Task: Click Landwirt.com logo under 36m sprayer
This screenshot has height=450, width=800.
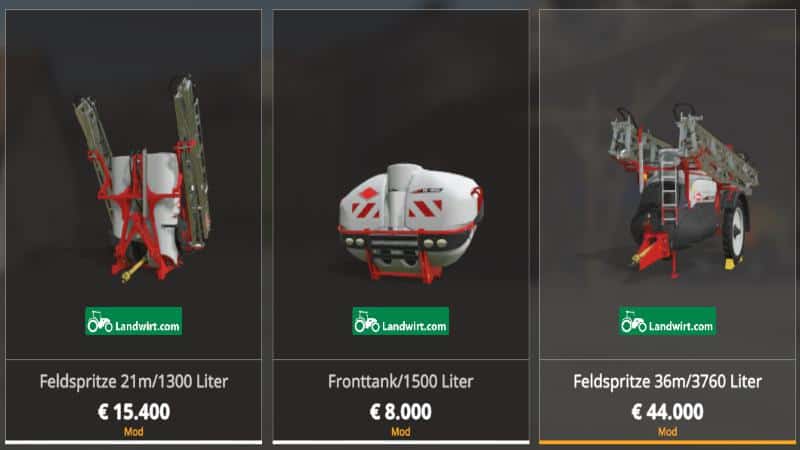Action: point(667,321)
